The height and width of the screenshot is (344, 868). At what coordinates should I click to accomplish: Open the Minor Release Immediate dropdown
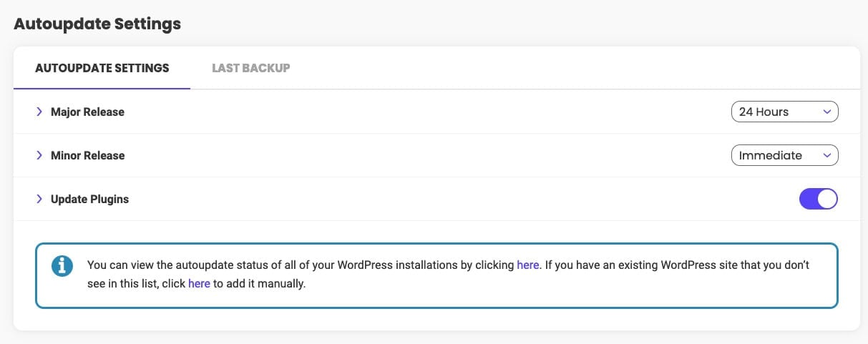(x=784, y=155)
